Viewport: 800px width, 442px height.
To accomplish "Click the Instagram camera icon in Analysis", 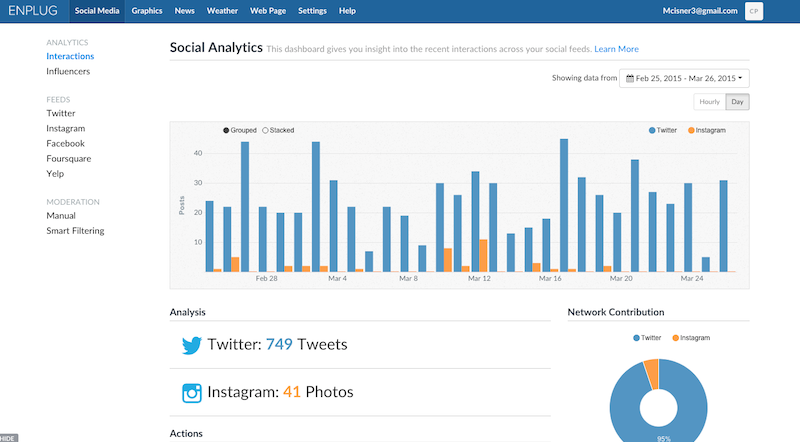I will pyautogui.click(x=192, y=393).
